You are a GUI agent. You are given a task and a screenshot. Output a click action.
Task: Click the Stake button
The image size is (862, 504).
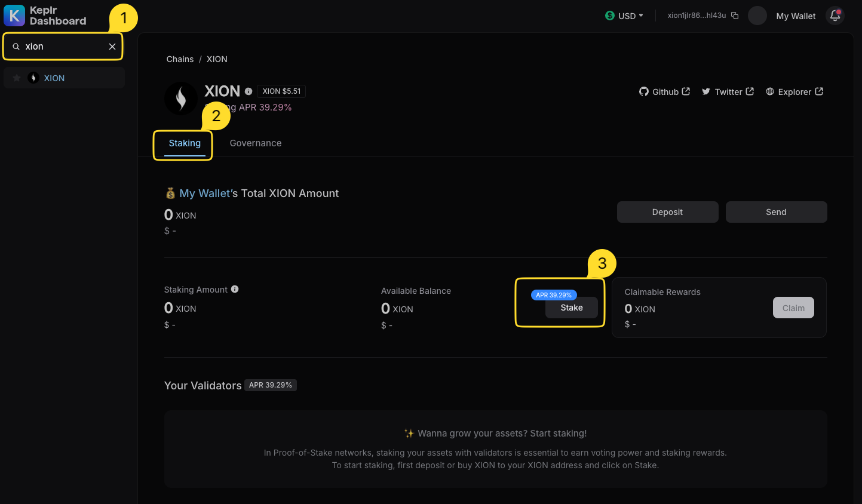pyautogui.click(x=571, y=308)
